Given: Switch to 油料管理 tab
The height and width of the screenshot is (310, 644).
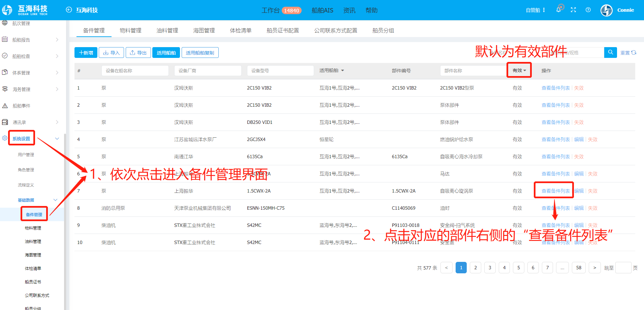Looking at the screenshot, I should 167,30.
